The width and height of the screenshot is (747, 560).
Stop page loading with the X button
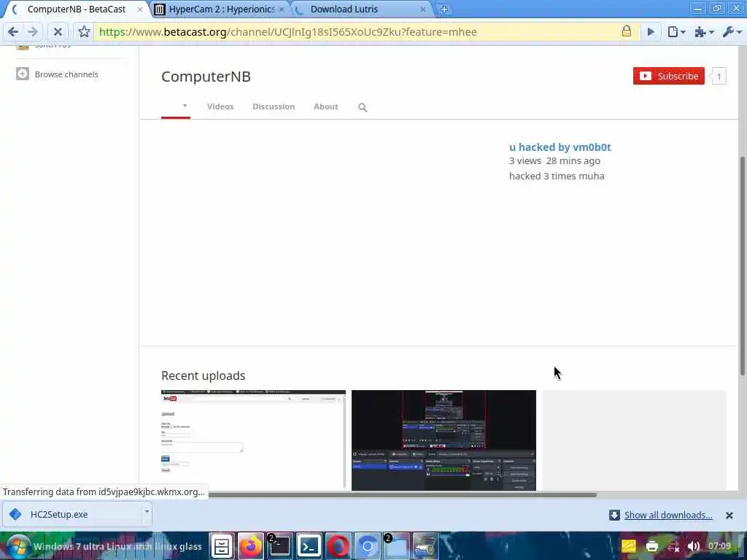tap(58, 32)
